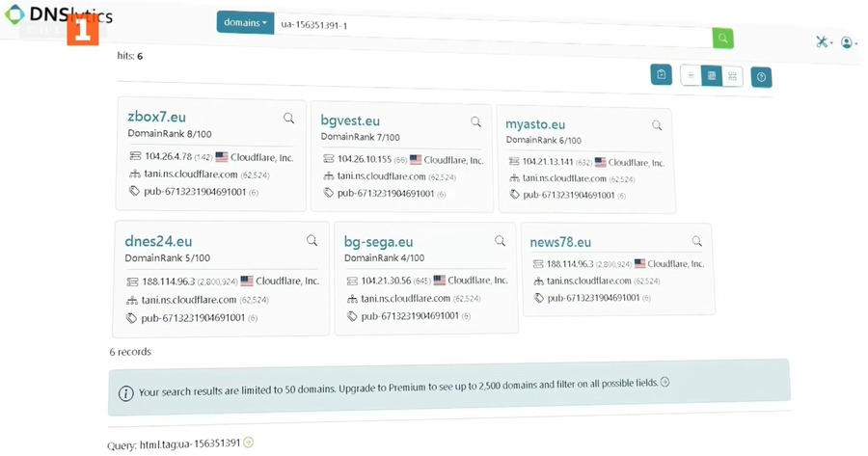868x456 pixels.
Task: Switch to list view layout
Action: click(x=691, y=75)
